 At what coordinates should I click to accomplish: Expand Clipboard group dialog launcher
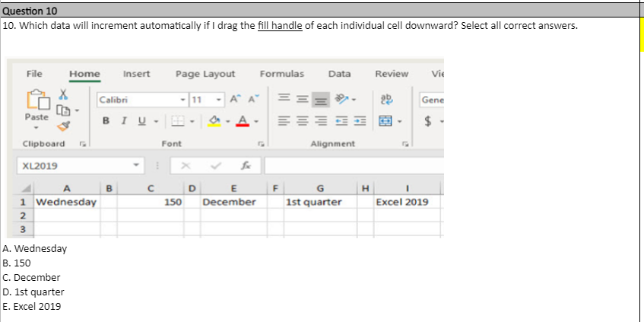pyautogui.click(x=83, y=144)
